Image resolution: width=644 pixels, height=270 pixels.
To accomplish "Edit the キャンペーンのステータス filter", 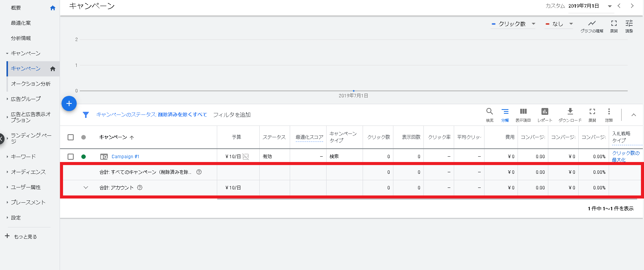I will [x=152, y=115].
